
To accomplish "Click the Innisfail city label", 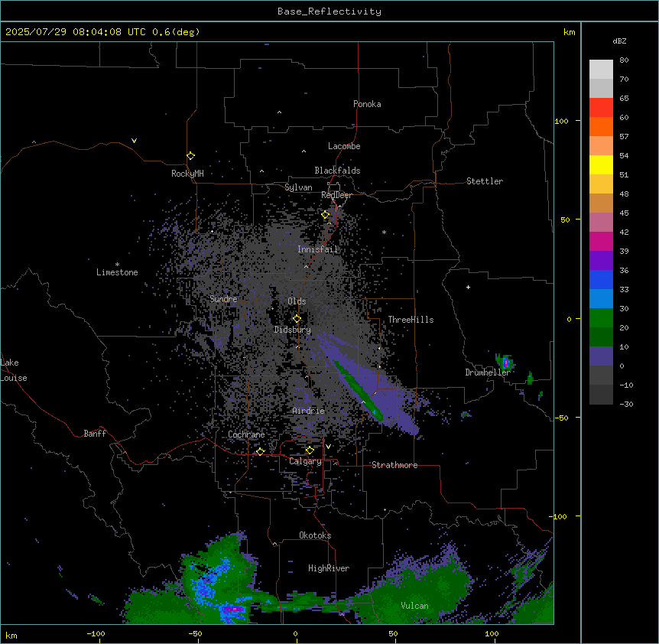I will pos(318,249).
